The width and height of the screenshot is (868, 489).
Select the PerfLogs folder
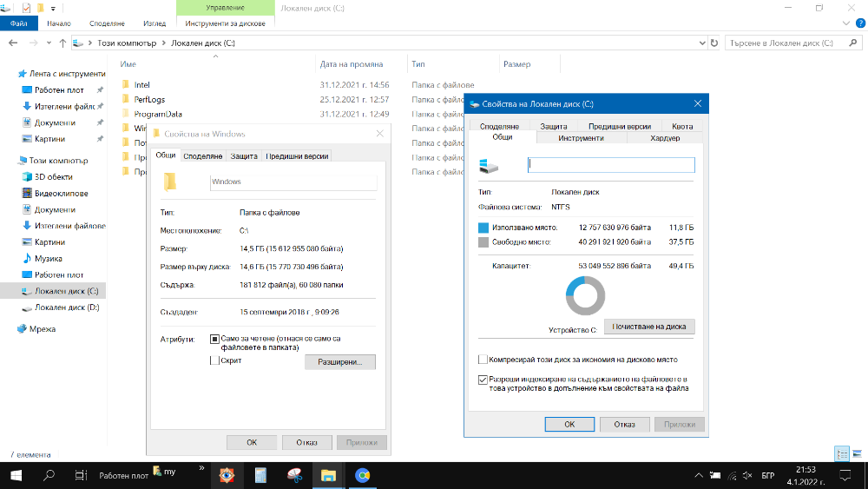click(x=149, y=99)
